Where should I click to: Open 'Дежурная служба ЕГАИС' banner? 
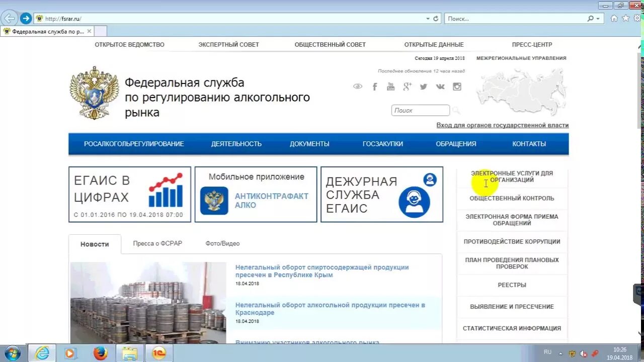[382, 195]
